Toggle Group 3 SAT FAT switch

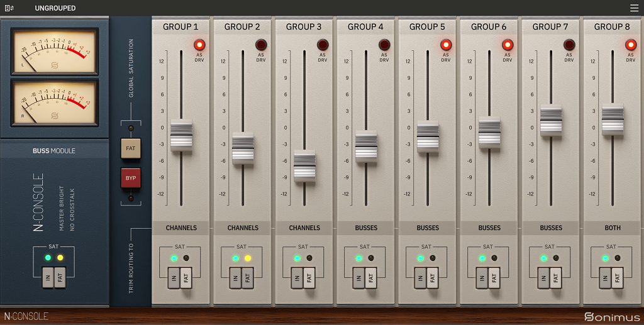[x=309, y=278]
